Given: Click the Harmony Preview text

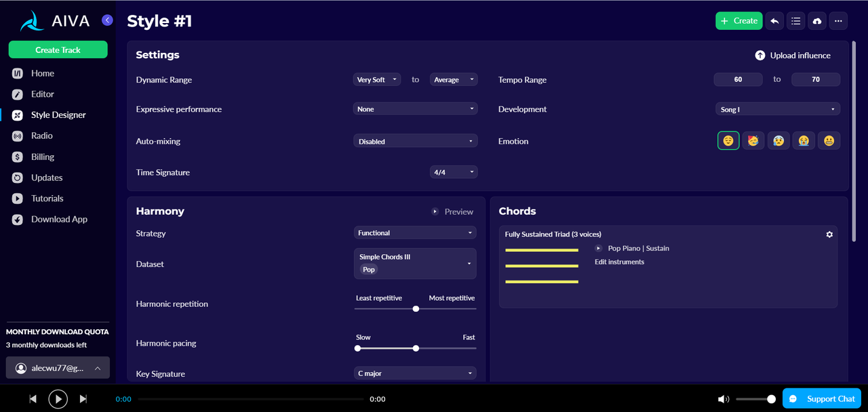Looking at the screenshot, I should (458, 212).
